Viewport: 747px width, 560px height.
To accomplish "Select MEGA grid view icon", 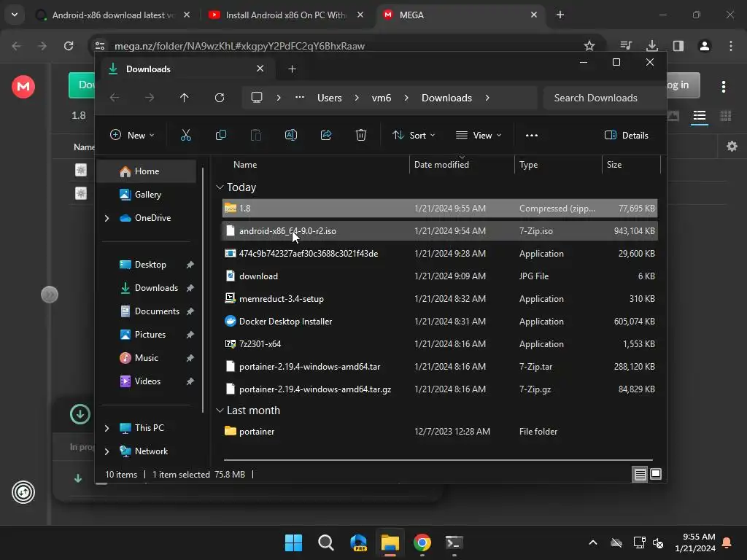I will tap(726, 116).
